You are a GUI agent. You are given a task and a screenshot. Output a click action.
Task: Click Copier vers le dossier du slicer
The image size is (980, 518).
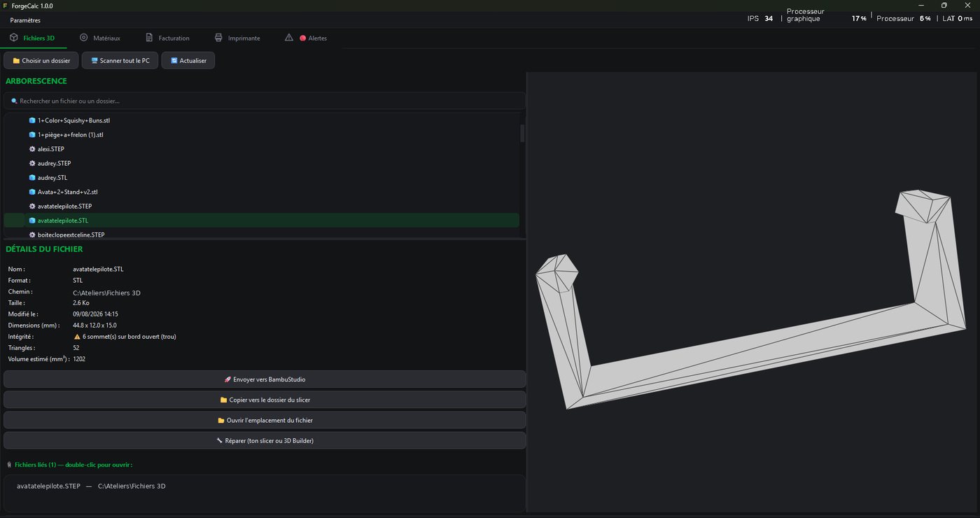(x=265, y=400)
